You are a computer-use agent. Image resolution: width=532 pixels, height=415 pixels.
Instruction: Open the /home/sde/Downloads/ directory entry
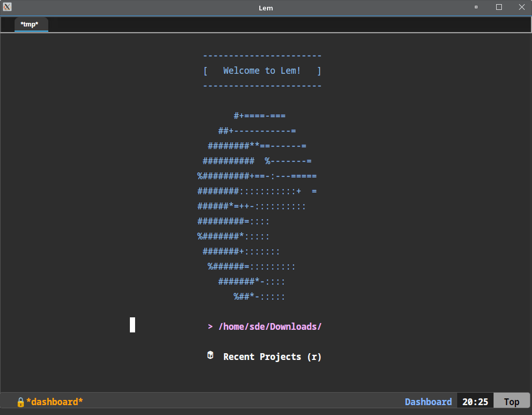pyautogui.click(x=270, y=327)
